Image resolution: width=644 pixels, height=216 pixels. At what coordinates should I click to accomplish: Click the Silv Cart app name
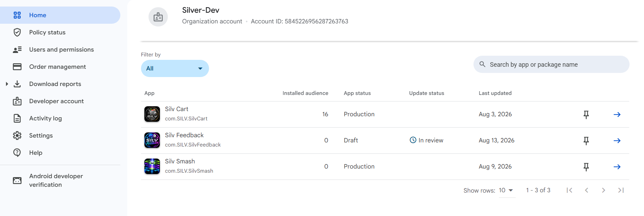[x=177, y=109]
